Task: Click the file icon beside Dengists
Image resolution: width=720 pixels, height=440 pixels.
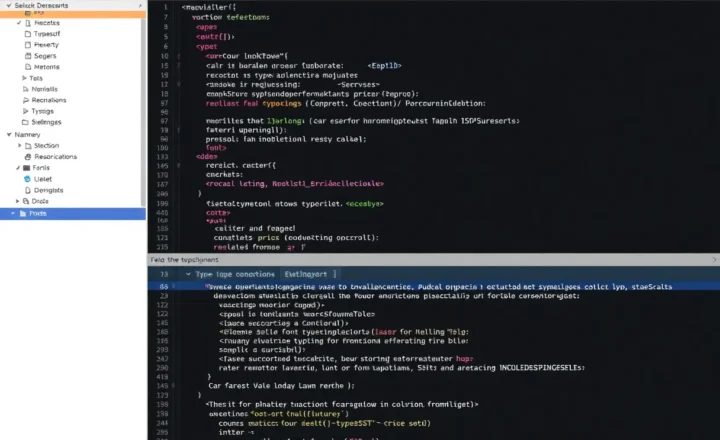Action: 28,190
